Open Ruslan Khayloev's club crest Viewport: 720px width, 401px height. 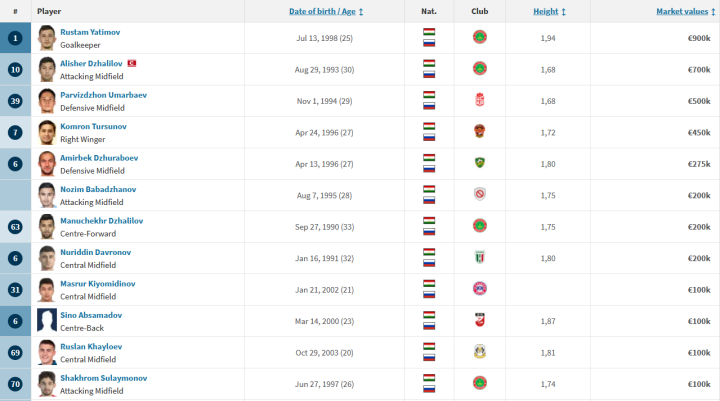pos(480,351)
